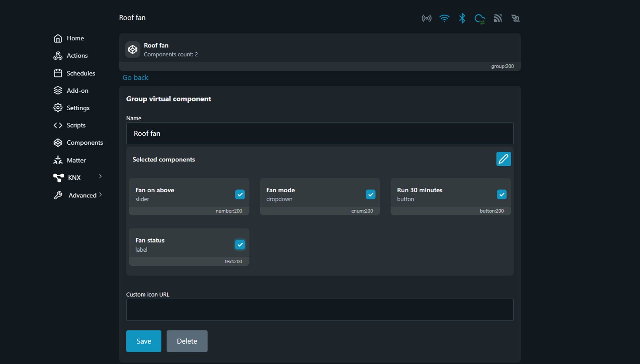Uncheck the Fan on above slider component
Screen dimensions: 640x364
pyautogui.click(x=240, y=195)
